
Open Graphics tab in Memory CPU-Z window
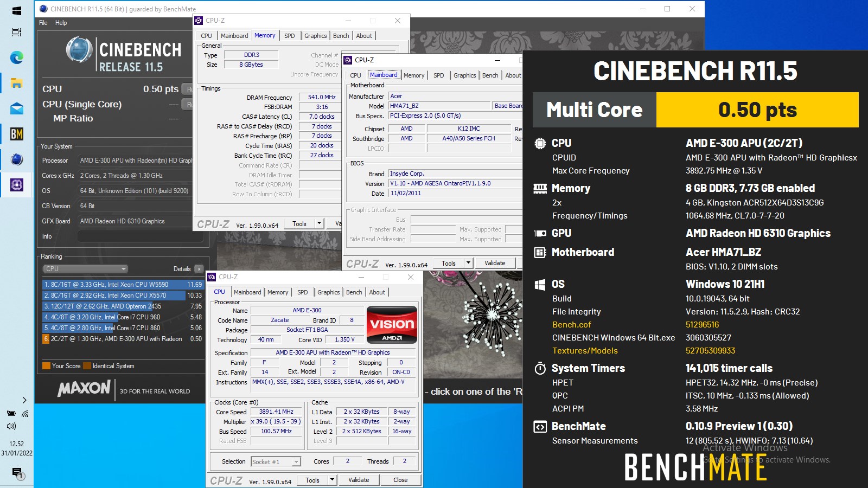pos(315,36)
